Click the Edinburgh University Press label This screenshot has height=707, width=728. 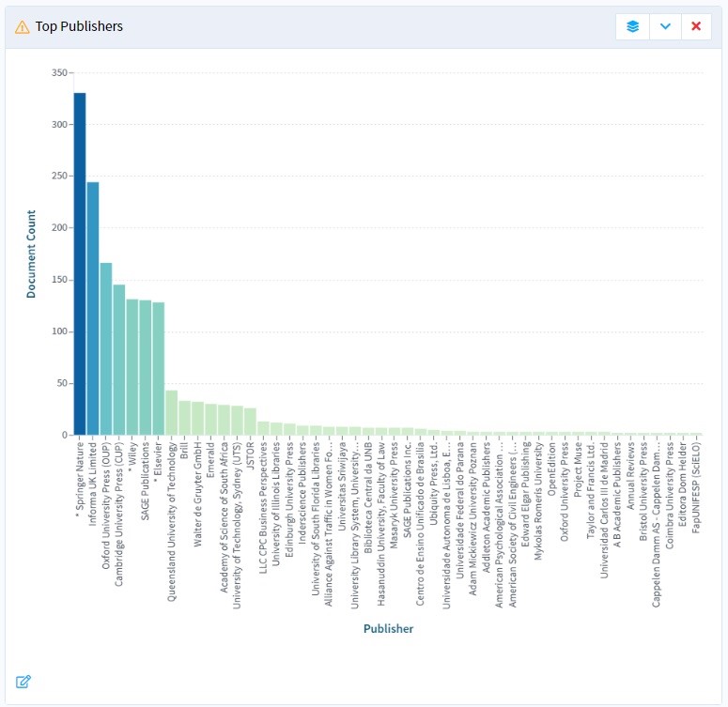(289, 499)
